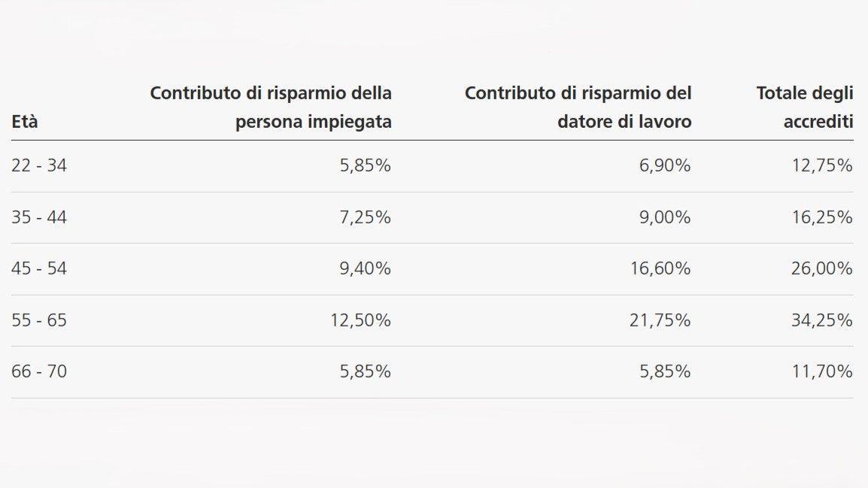
Task: Select the 55 - 65 age row label
Action: (x=39, y=320)
